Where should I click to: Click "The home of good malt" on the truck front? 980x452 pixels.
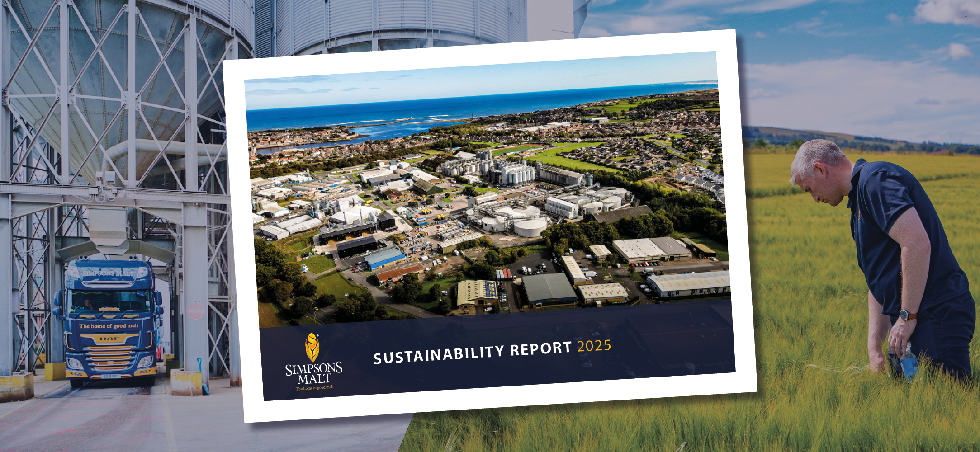point(109,326)
